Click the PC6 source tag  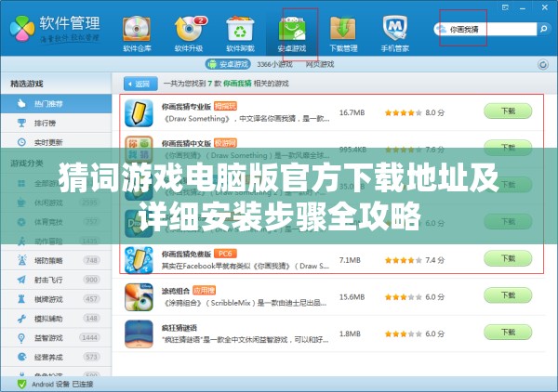coord(225,254)
